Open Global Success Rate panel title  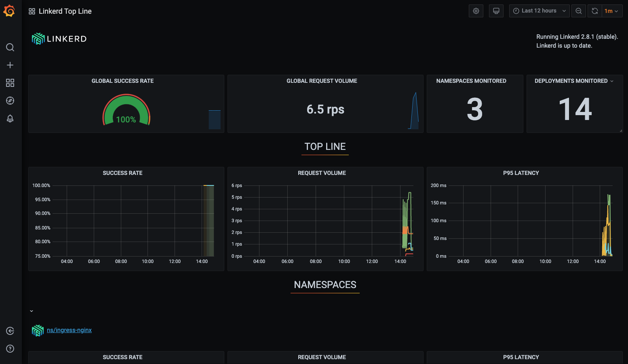tap(122, 81)
